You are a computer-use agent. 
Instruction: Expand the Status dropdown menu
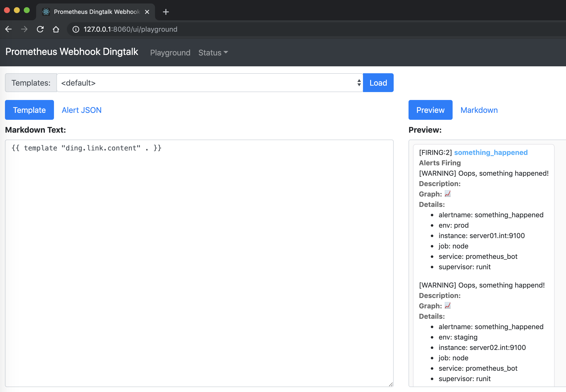pyautogui.click(x=213, y=52)
